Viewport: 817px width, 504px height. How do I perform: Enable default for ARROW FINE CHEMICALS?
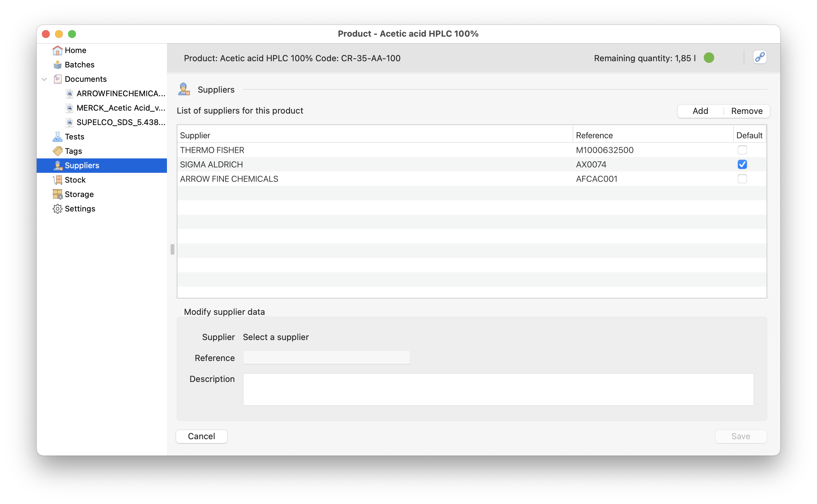pos(742,179)
